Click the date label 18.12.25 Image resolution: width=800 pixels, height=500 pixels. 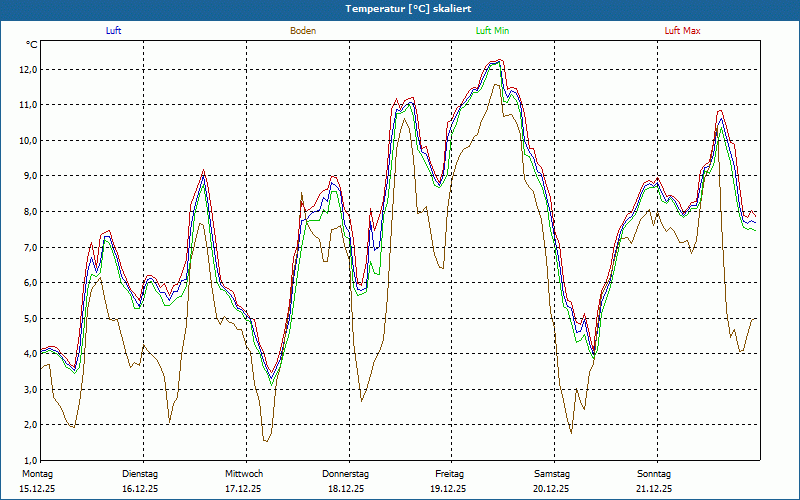point(346,489)
